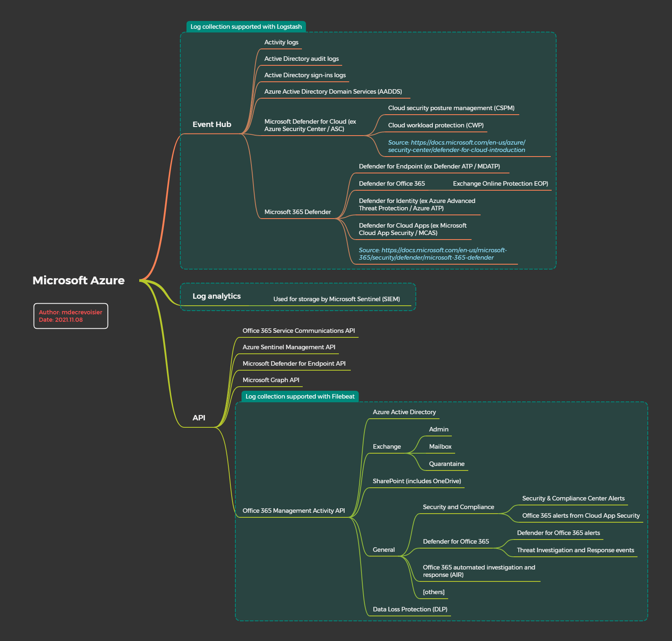This screenshot has width=672, height=641.
Task: Select the Admin node under Exchange
Action: click(439, 429)
